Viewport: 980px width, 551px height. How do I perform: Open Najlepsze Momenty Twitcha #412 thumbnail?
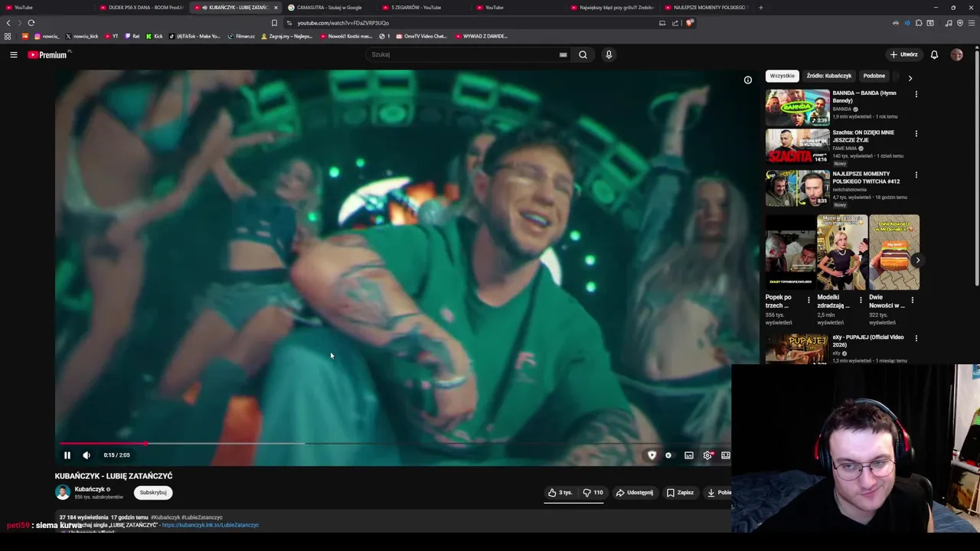[798, 188]
